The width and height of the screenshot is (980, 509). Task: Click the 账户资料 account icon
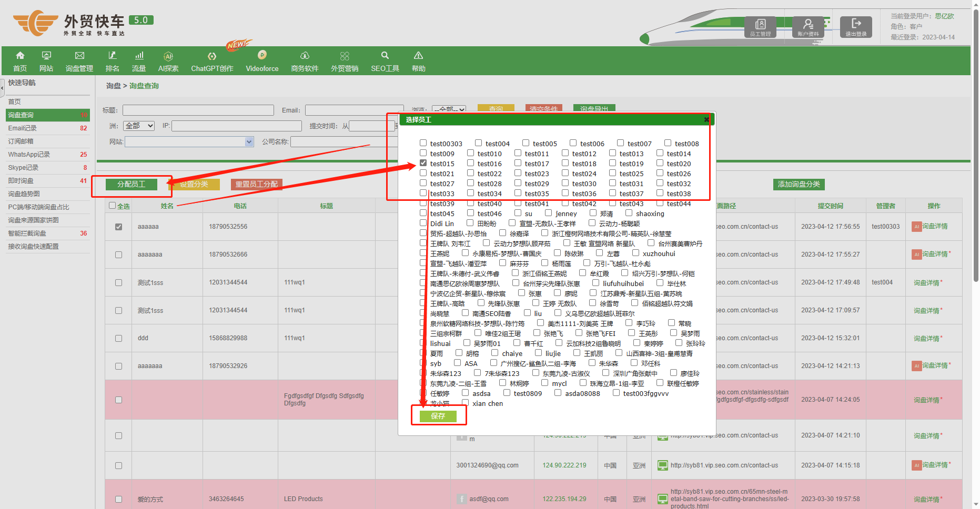click(x=808, y=27)
